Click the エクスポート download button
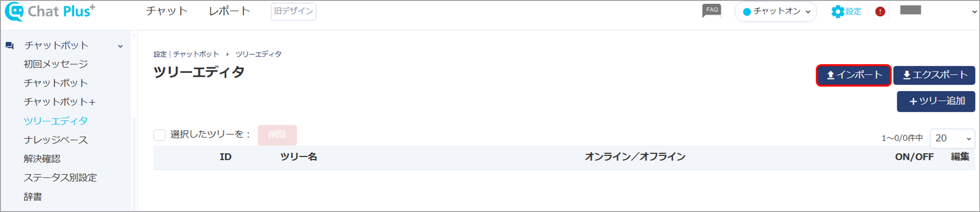 click(934, 75)
